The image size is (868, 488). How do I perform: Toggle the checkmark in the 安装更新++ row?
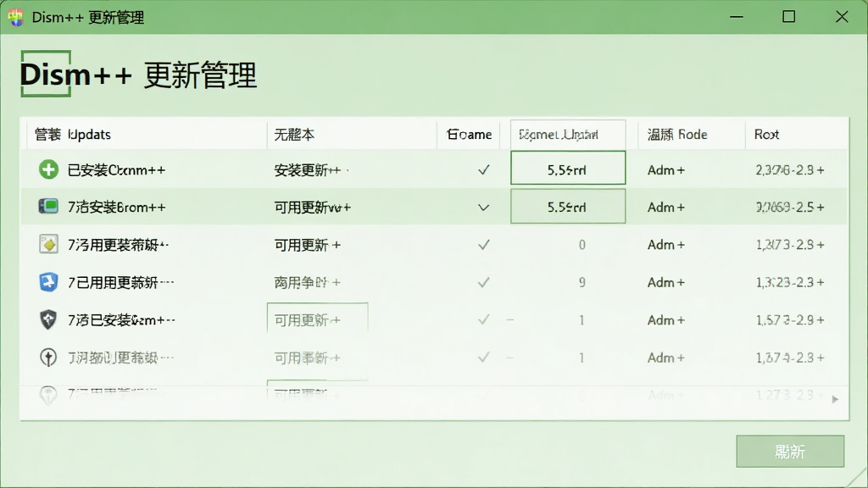pos(484,169)
